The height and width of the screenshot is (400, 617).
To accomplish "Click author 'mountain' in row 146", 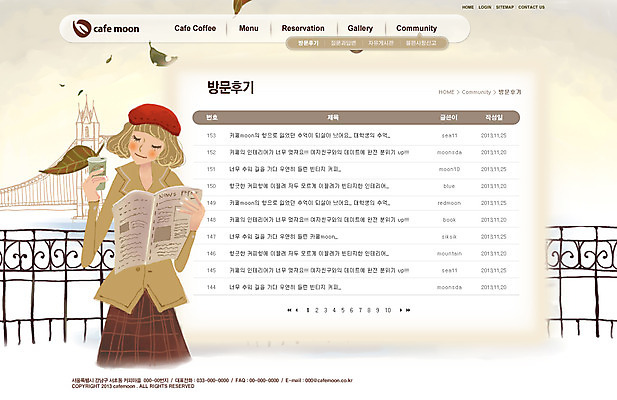I will tap(449, 254).
